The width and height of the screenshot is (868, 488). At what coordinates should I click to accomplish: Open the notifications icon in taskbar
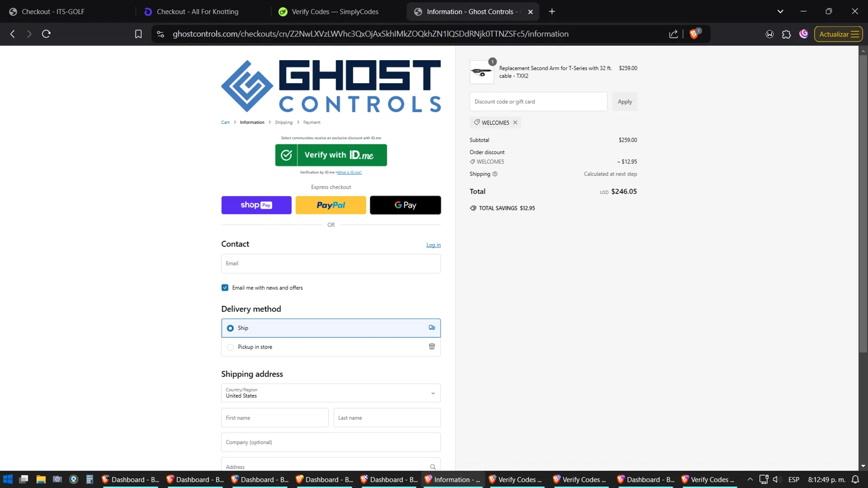(x=855, y=479)
